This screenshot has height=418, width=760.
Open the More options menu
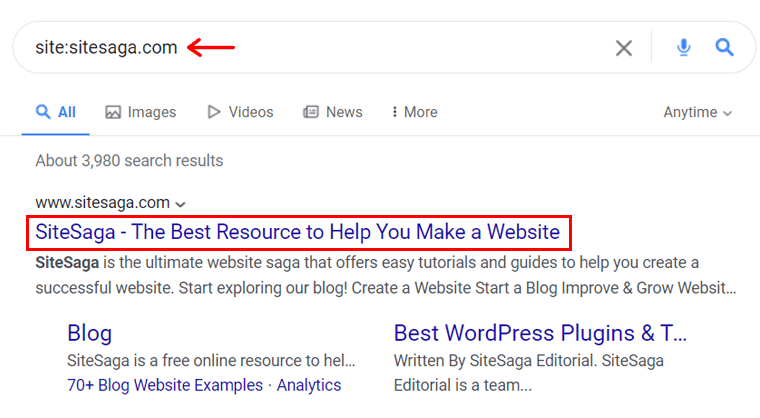(x=414, y=112)
